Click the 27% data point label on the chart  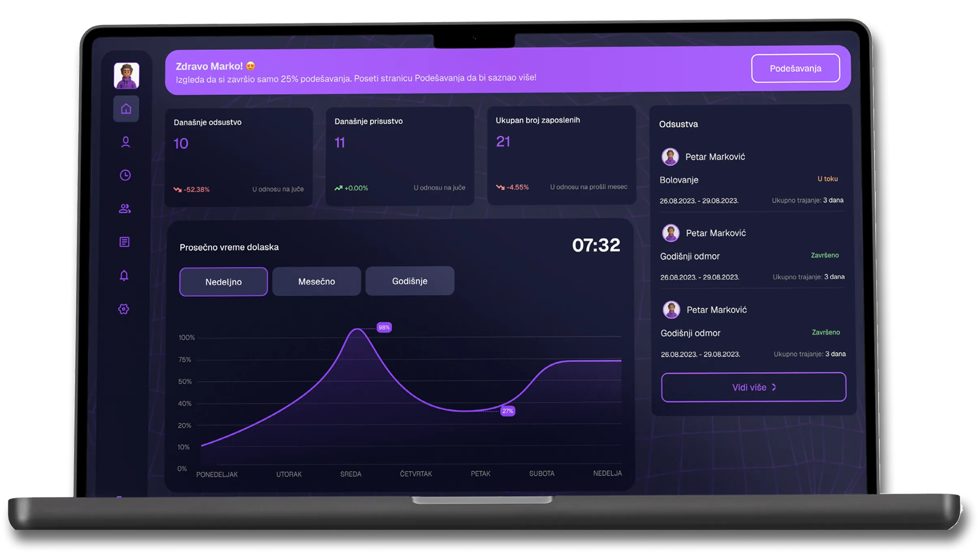508,411
